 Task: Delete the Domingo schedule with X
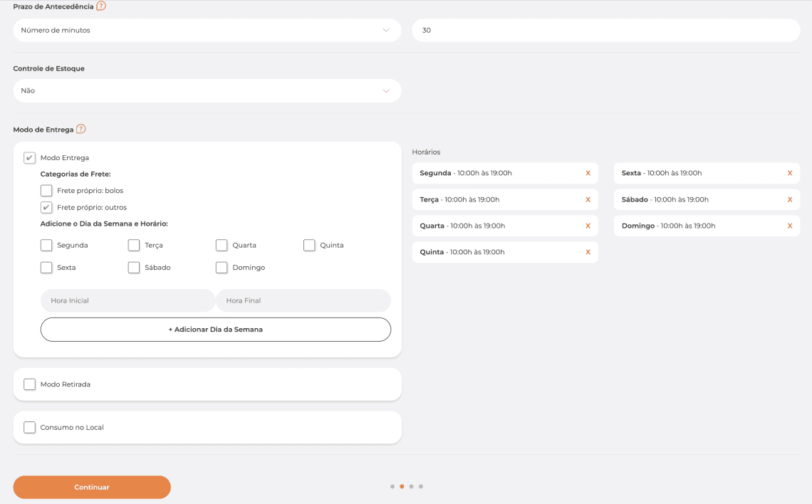point(789,226)
